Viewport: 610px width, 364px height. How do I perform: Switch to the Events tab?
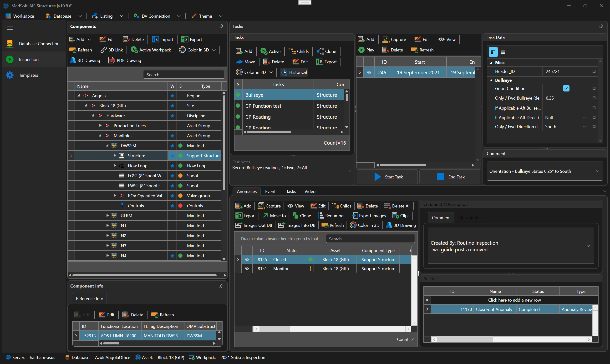pos(271,191)
